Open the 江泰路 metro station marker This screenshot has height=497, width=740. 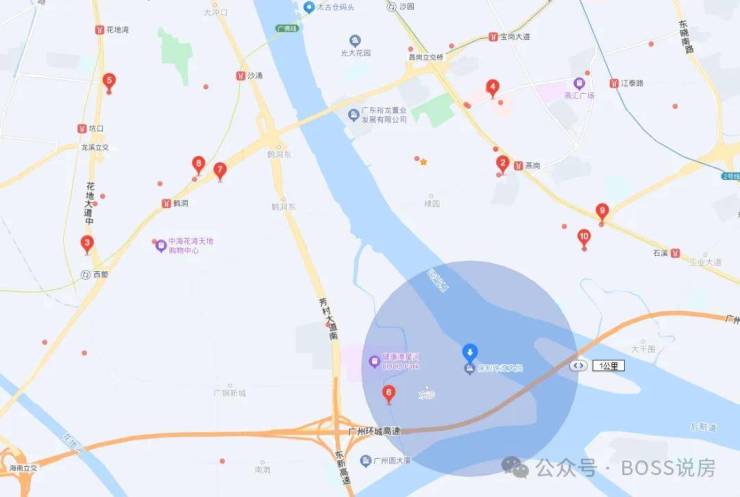[x=614, y=84]
